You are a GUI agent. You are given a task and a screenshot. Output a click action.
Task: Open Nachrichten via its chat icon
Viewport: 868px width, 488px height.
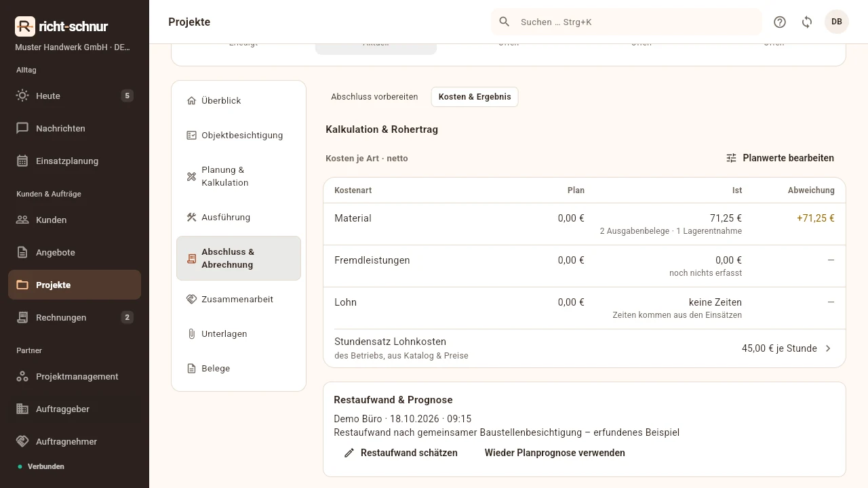pyautogui.click(x=22, y=128)
